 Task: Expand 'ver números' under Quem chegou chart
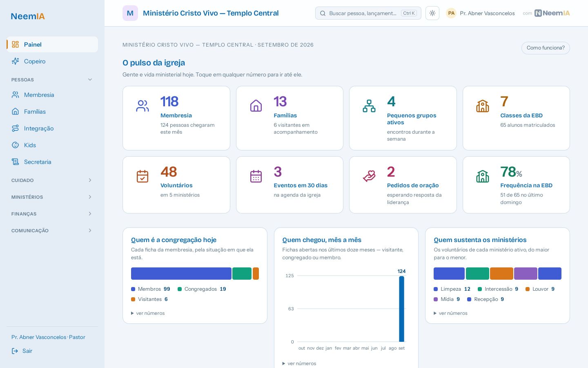click(299, 364)
